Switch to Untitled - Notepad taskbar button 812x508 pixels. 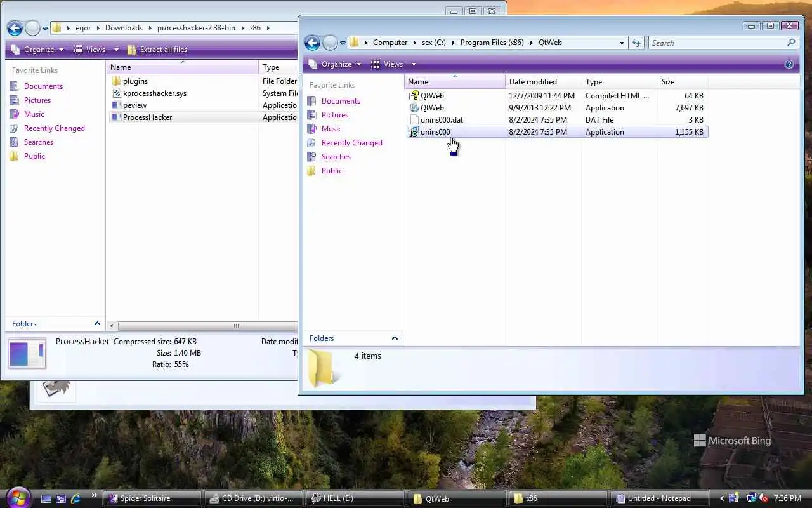[660, 498]
